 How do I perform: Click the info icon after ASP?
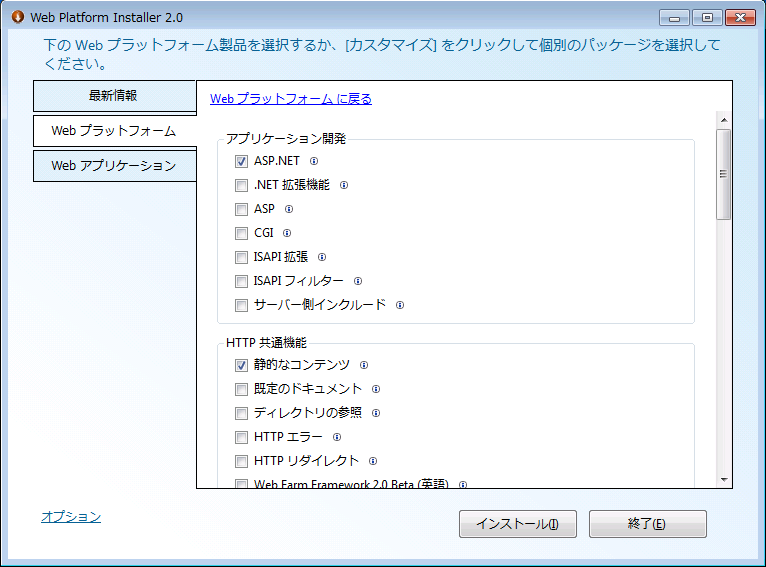coord(289,209)
